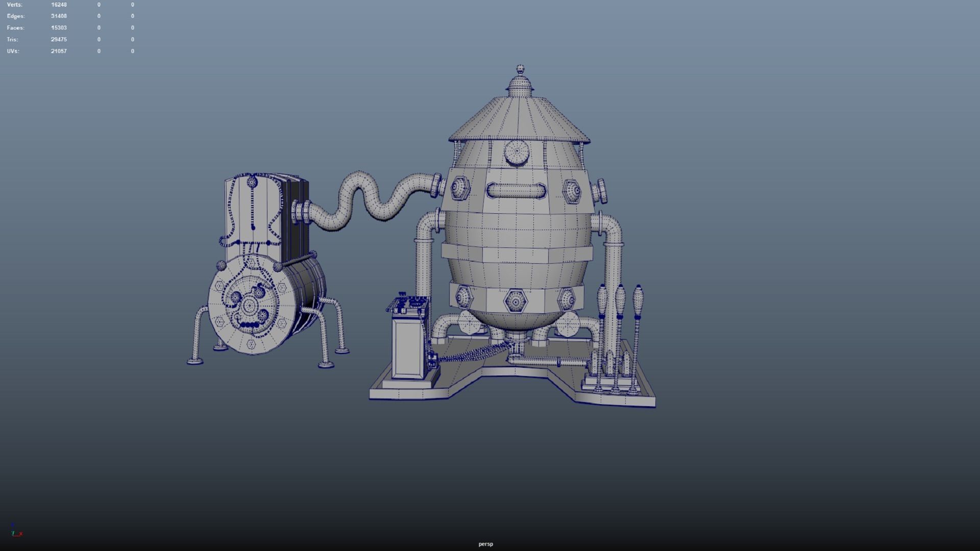Click the Verts HUD label
980x551 pixels.
pos(13,4)
